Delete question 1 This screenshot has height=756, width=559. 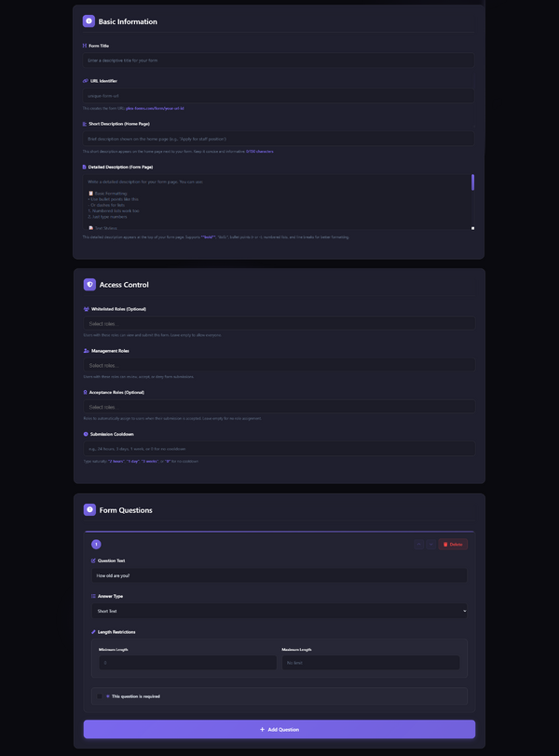coord(453,545)
